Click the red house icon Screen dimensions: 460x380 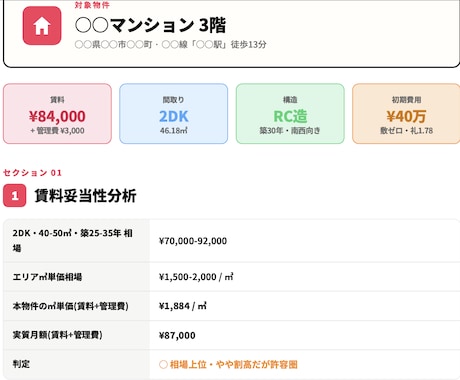tap(42, 26)
